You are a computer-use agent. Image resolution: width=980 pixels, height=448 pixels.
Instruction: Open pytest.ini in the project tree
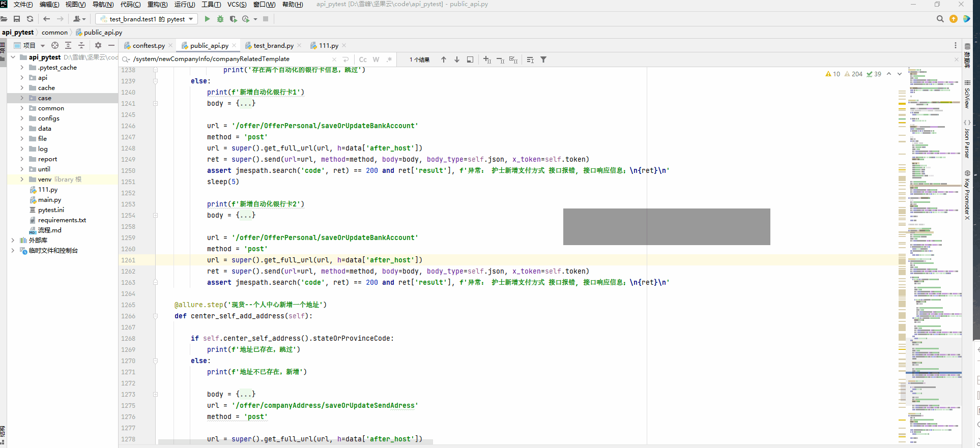[x=51, y=210]
